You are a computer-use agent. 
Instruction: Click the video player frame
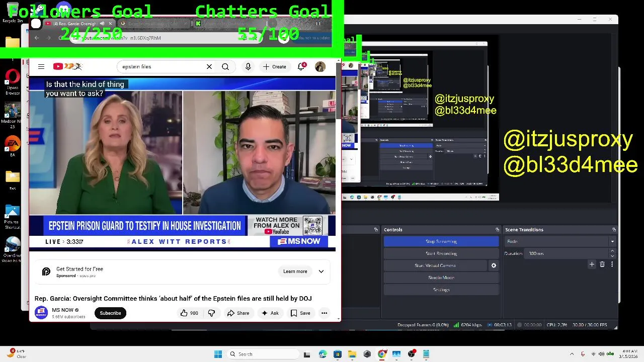click(x=182, y=164)
